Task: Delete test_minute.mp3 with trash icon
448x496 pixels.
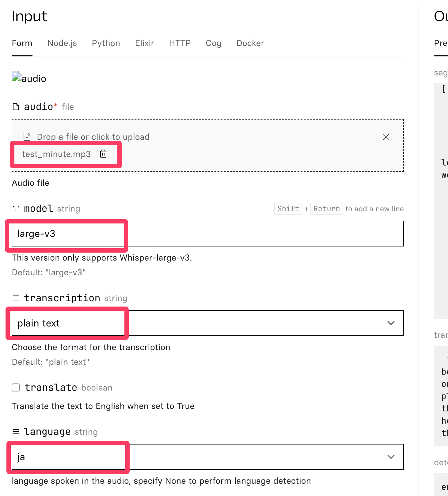Action: click(103, 154)
